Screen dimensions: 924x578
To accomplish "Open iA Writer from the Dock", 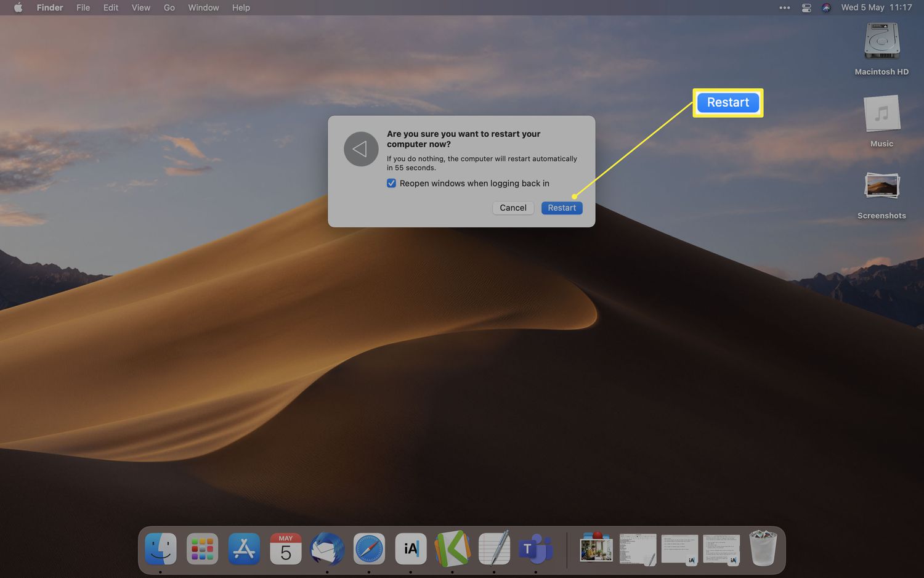I will pos(411,548).
